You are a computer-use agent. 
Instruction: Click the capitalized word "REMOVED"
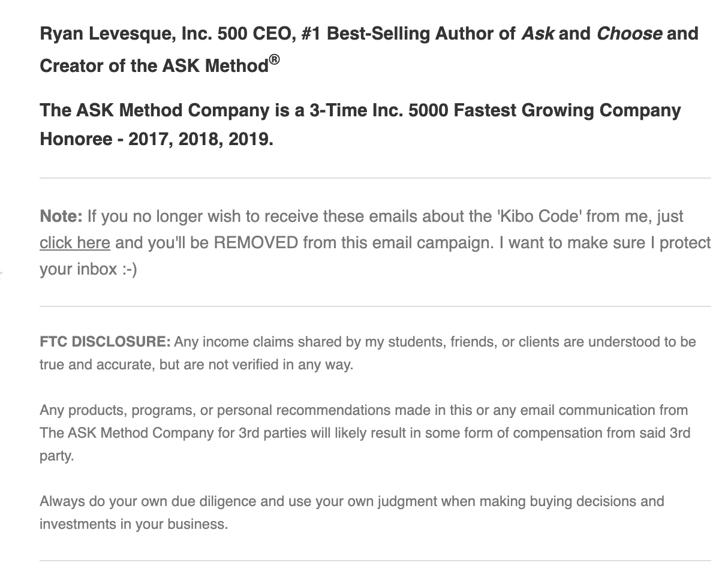point(256,243)
